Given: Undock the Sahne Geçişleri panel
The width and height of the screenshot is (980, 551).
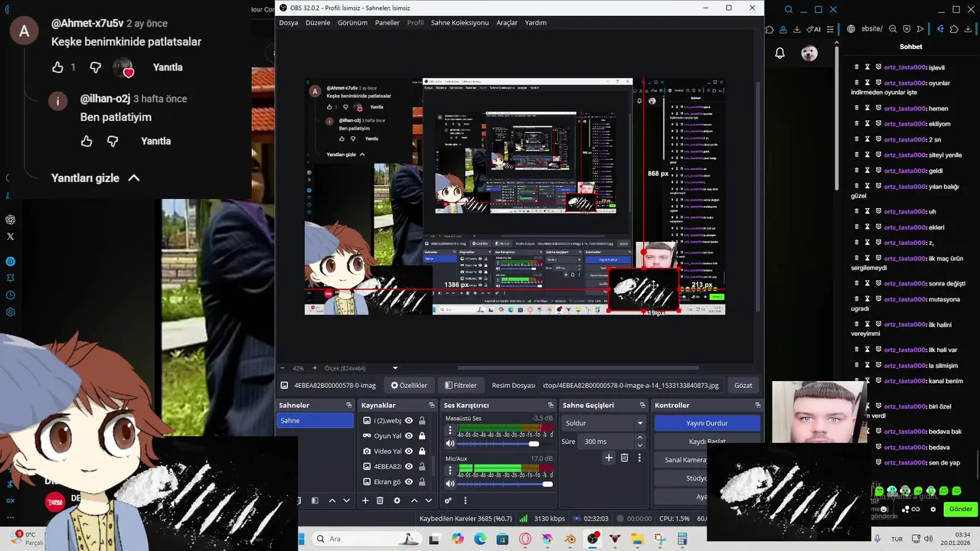Looking at the screenshot, I should point(641,406).
